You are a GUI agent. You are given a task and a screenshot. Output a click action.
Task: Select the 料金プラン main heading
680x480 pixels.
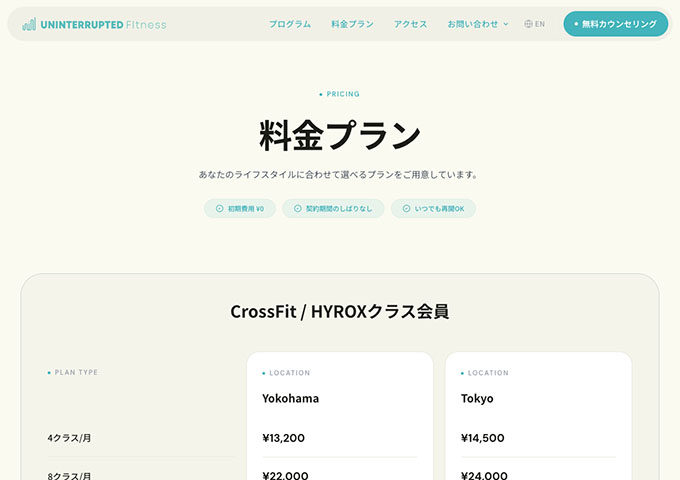click(x=340, y=135)
